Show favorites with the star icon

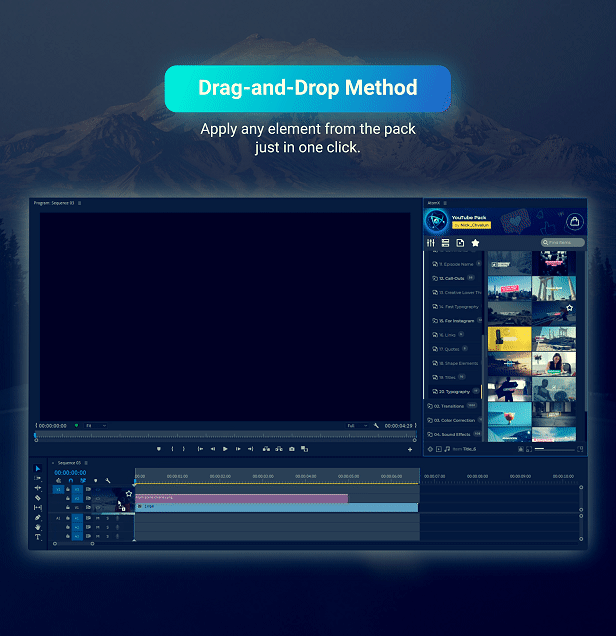click(475, 243)
